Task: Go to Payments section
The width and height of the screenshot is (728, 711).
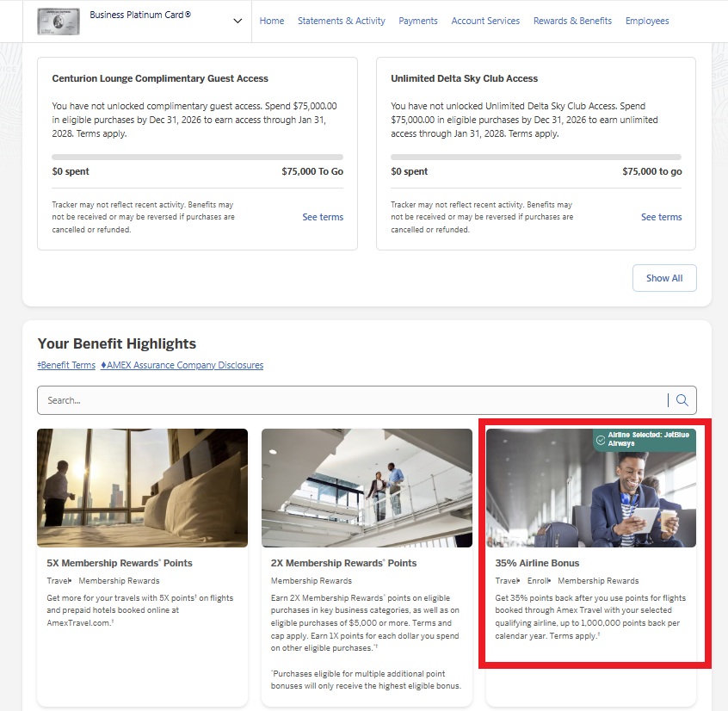Action: (x=418, y=21)
